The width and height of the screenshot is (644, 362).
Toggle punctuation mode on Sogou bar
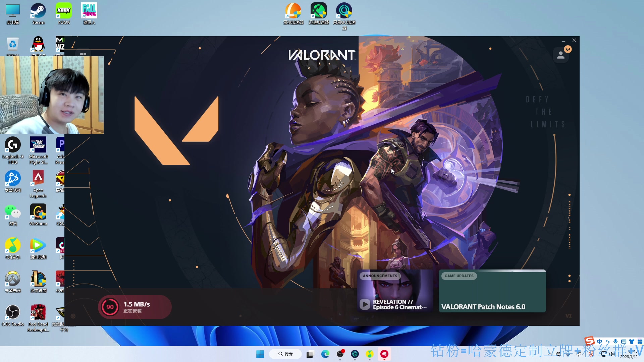[607, 342]
